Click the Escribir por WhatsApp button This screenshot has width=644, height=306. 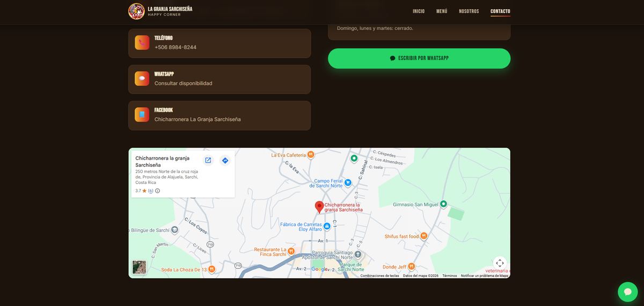(x=419, y=58)
